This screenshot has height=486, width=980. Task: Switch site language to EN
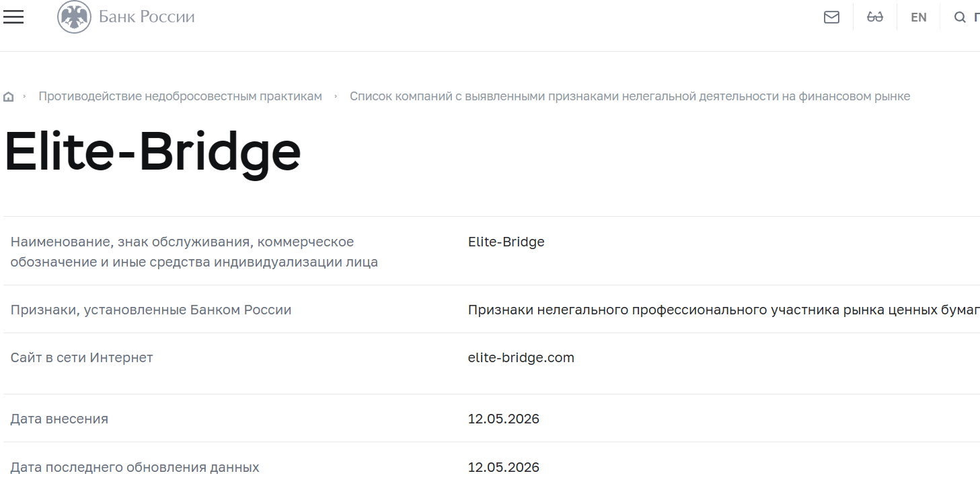tap(919, 18)
